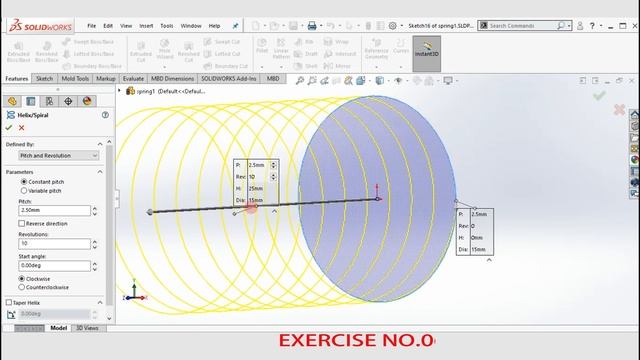Click the Zoom to Fit icon

(x=300, y=80)
